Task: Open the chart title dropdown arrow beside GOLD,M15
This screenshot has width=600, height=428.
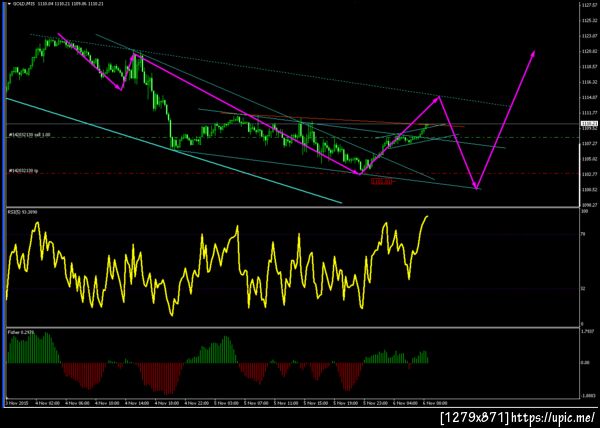Action: point(10,4)
